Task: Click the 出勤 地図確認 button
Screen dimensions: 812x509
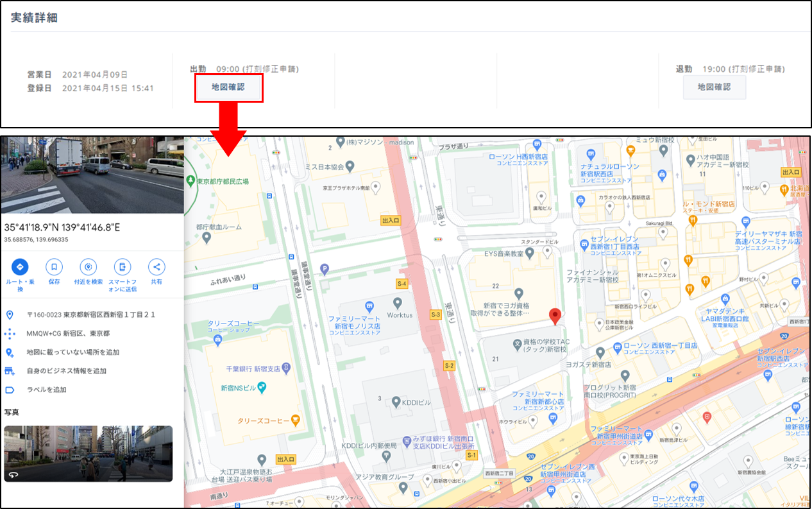Action: pos(228,87)
